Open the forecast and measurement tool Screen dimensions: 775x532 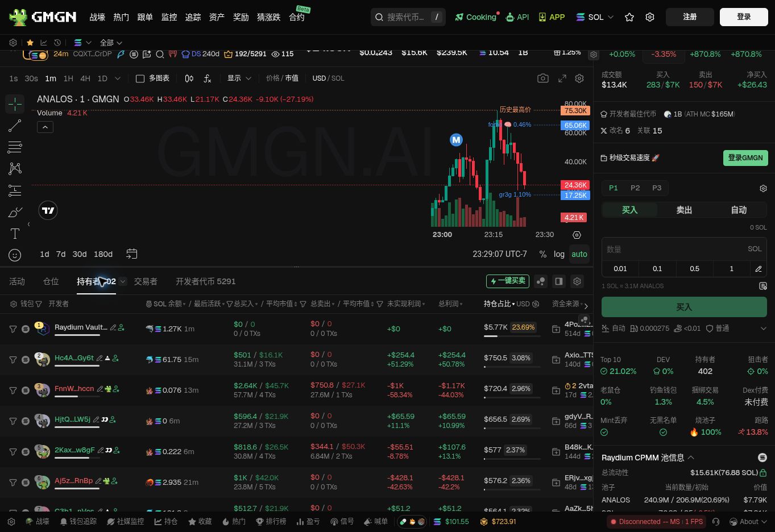coord(15,190)
